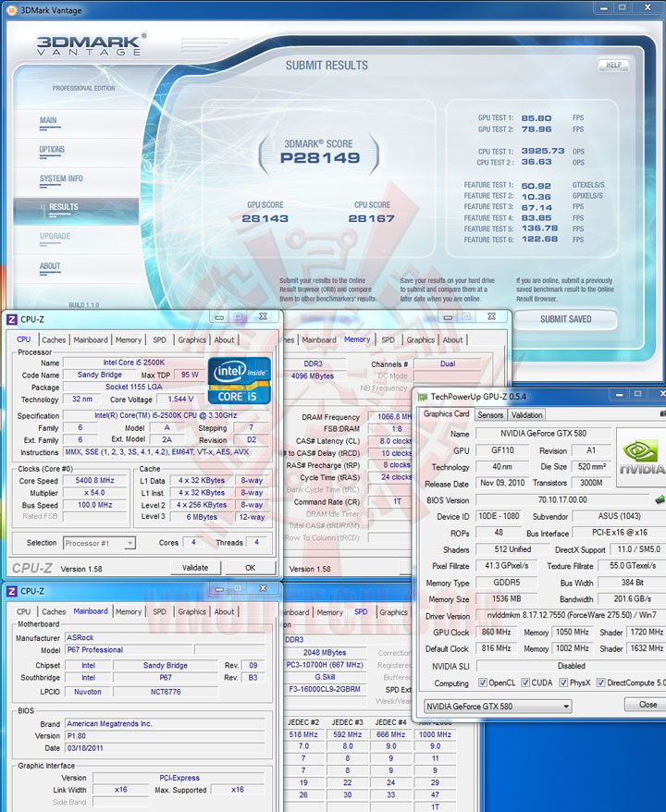Click the GPU Clock 860 MHz value
Viewport: 666px width, 812px height.
click(496, 633)
